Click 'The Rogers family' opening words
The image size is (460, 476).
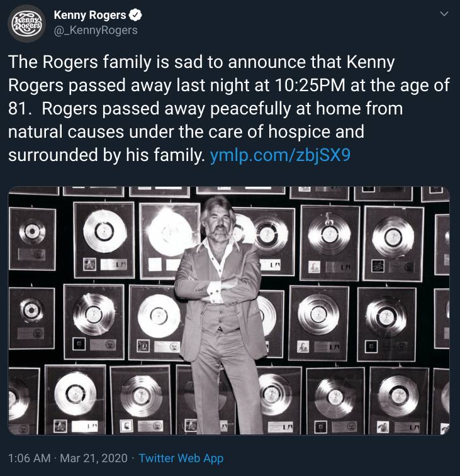pos(80,62)
